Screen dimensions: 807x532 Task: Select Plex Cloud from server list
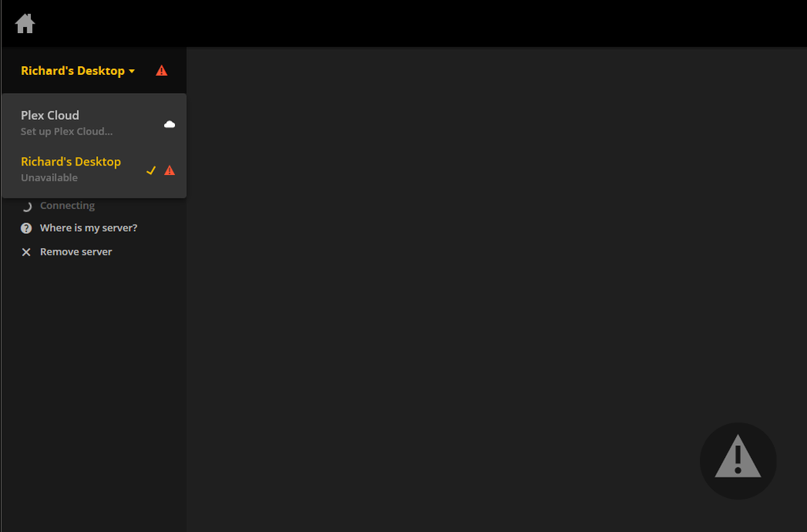(x=95, y=122)
